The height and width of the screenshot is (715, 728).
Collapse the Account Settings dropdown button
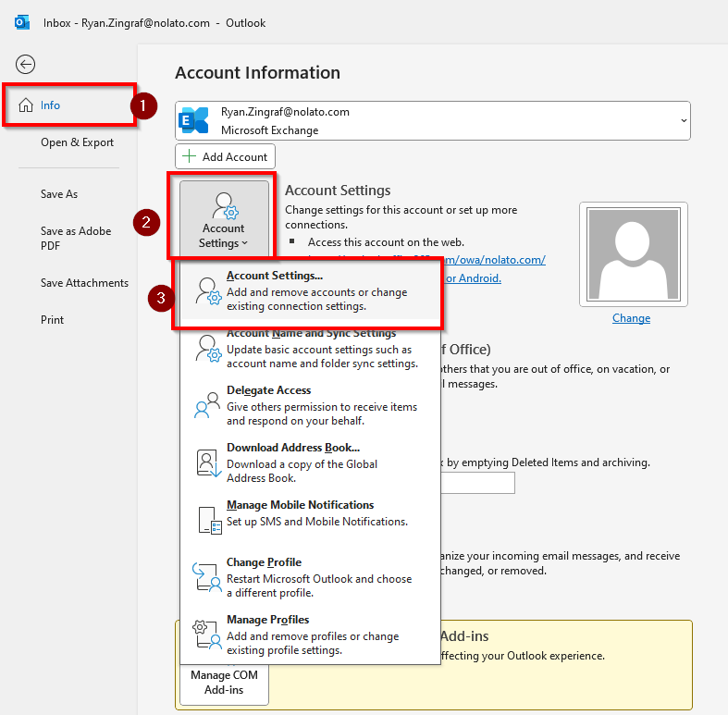(224, 218)
